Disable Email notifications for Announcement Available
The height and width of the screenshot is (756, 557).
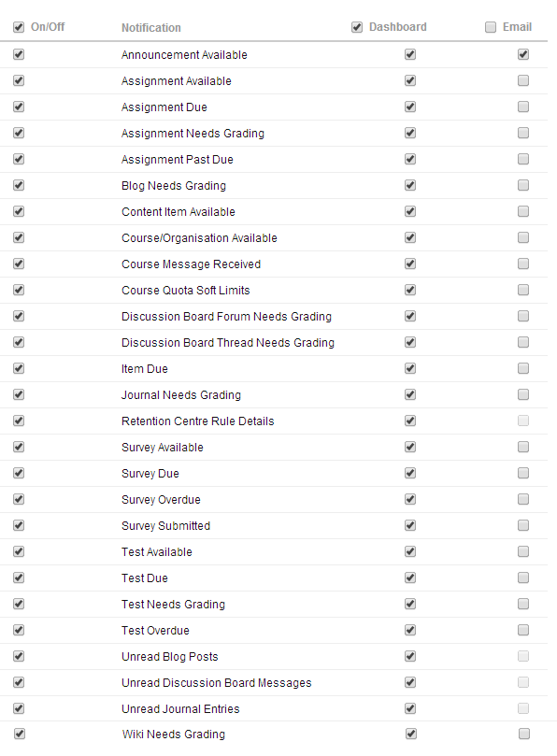pyautogui.click(x=522, y=54)
